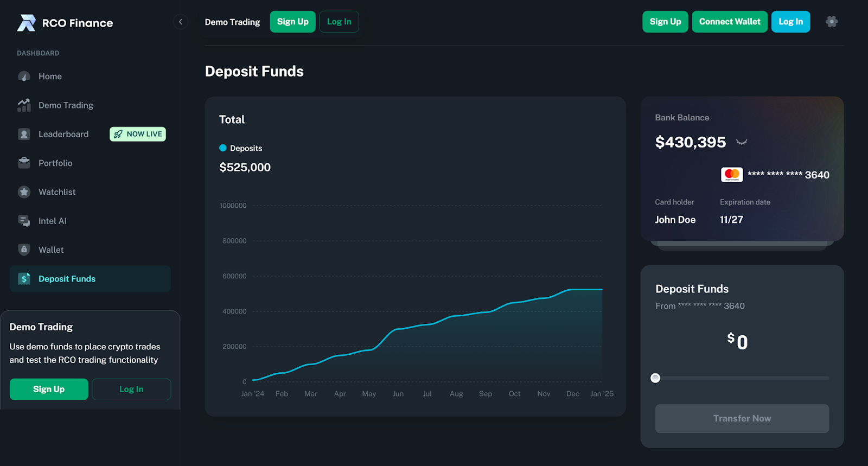Click the expiration date 11/27
868x466 pixels.
click(x=731, y=220)
